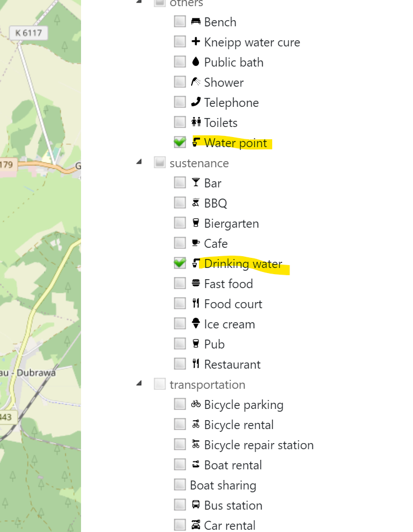The image size is (413, 532).
Task: Select the Cafe tree item label
Action: tap(216, 243)
